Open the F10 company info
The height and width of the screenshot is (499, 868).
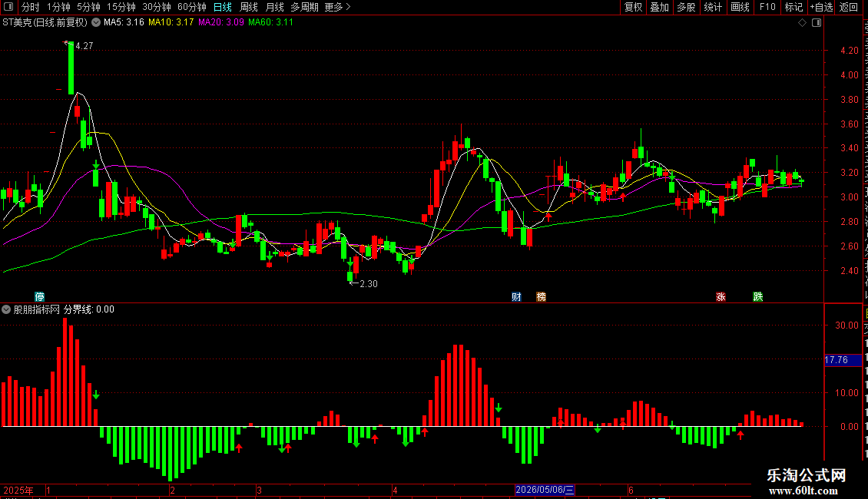coord(767,7)
